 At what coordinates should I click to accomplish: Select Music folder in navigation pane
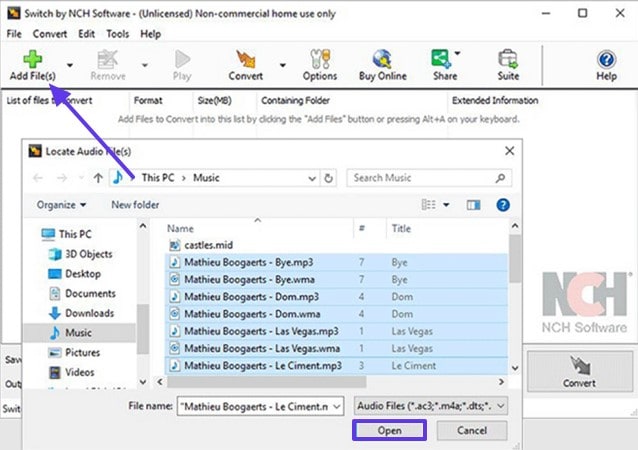(79, 333)
